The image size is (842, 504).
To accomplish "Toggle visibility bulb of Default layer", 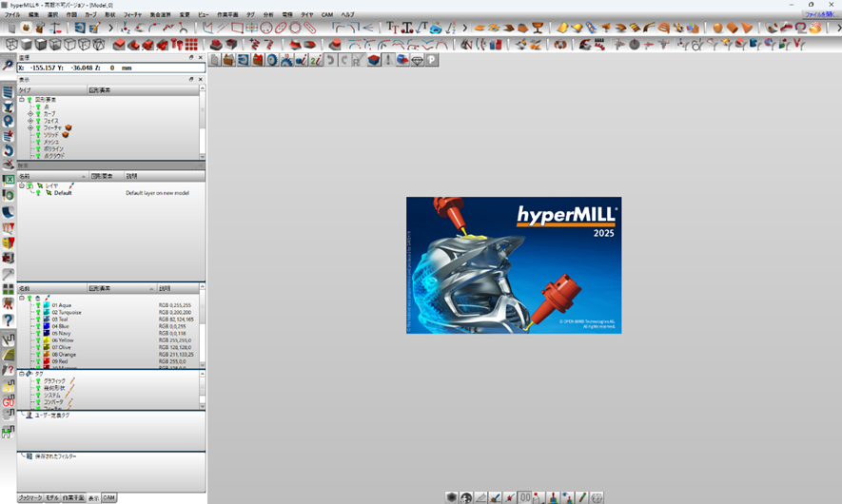I will [38, 193].
